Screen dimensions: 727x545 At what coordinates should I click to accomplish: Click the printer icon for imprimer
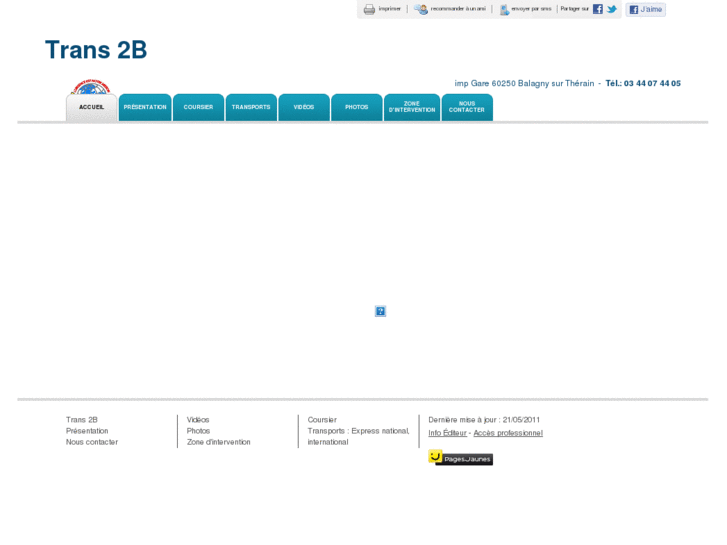[x=369, y=9]
